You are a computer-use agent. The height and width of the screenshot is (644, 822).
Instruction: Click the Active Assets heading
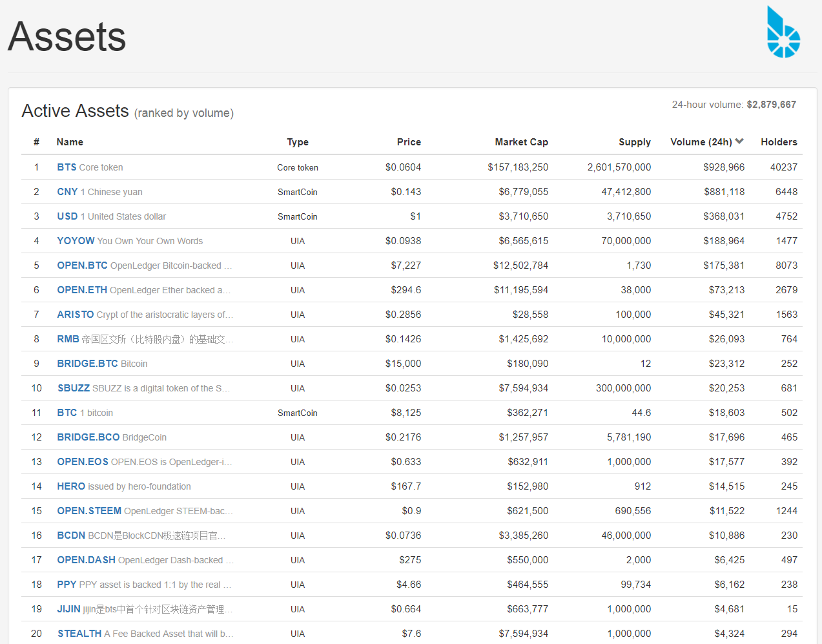pyautogui.click(x=75, y=111)
